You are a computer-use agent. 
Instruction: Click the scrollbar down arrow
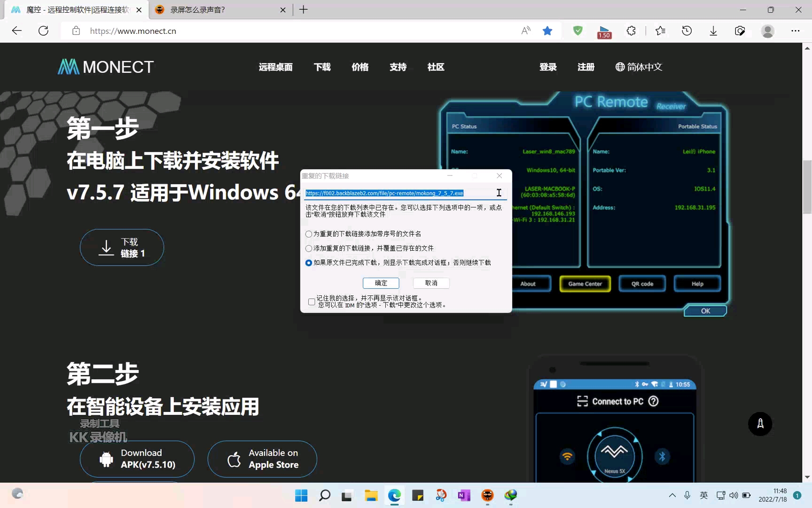click(807, 477)
